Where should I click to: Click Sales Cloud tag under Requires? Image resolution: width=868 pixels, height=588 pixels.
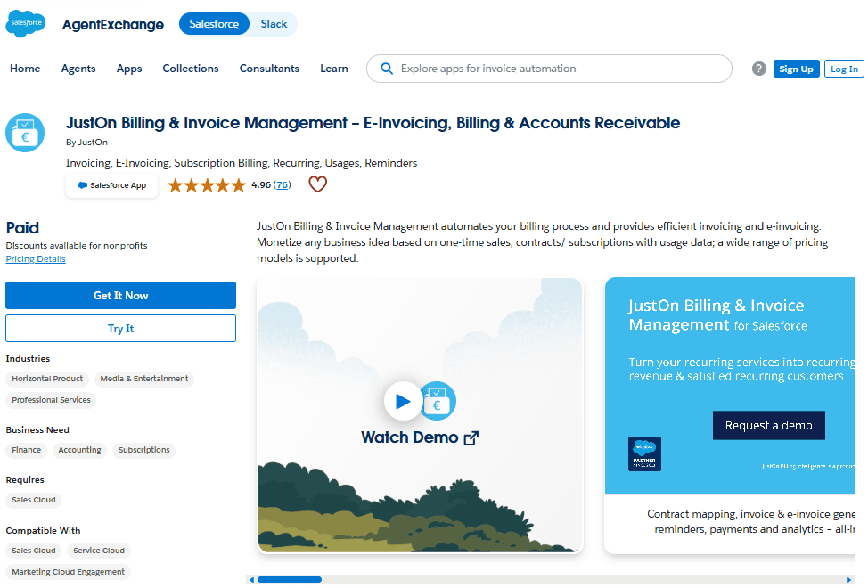coord(33,500)
